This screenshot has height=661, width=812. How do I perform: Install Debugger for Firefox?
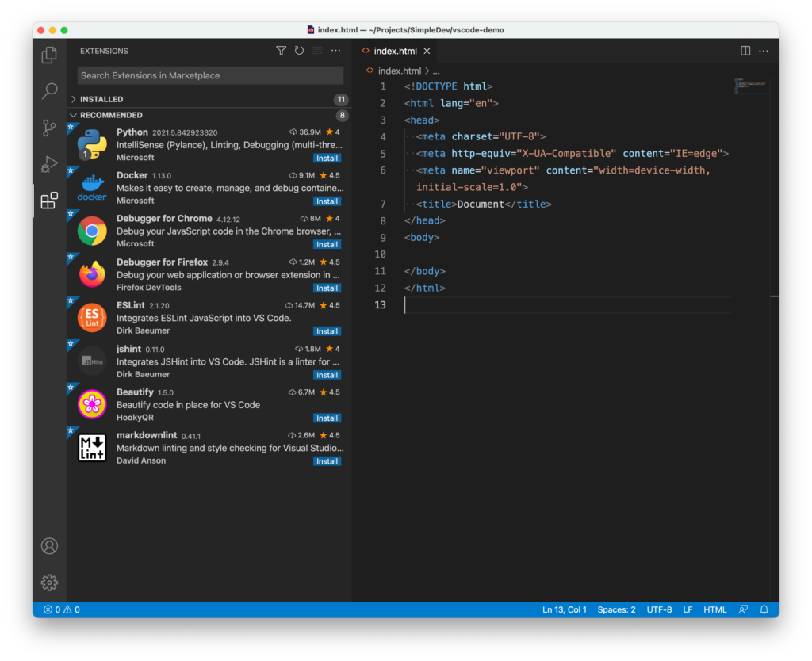tap(327, 288)
